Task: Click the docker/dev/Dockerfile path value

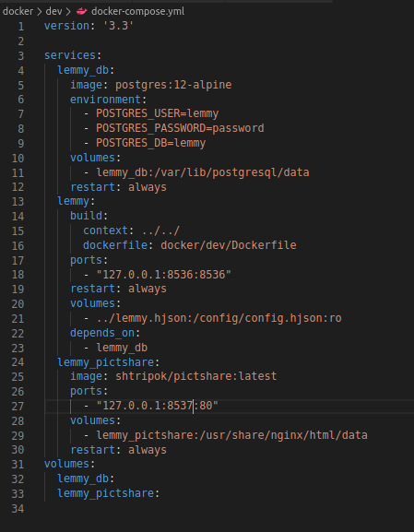Action: [x=229, y=245]
